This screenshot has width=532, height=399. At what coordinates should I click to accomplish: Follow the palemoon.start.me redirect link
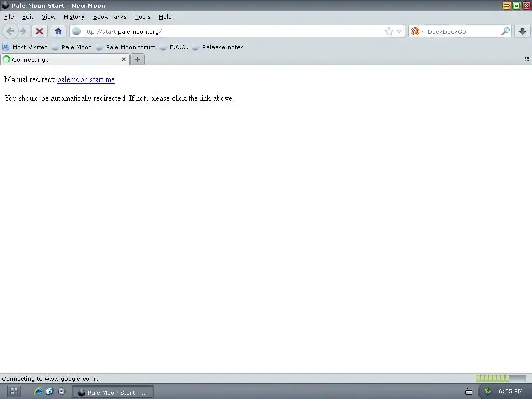86,79
